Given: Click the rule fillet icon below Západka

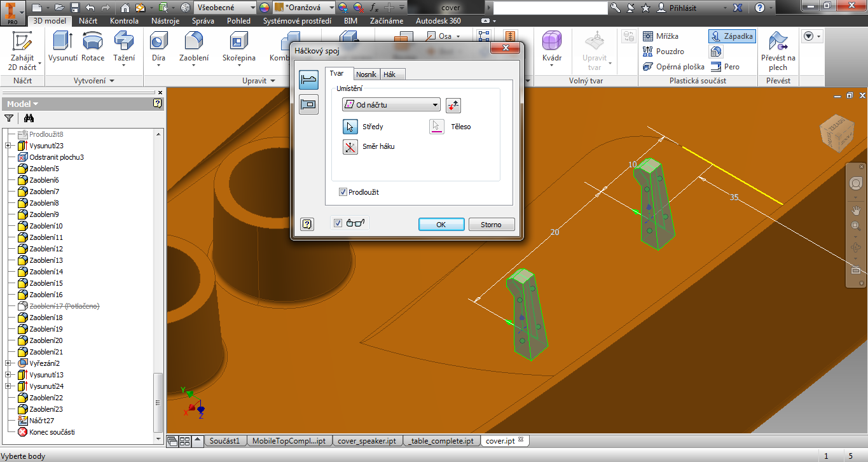Looking at the screenshot, I should 716,52.
